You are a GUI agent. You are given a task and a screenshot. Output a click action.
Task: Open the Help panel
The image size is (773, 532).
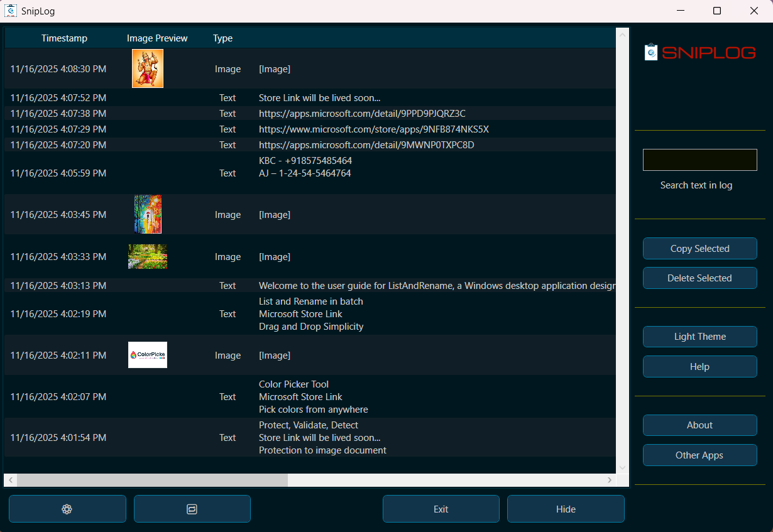[699, 366]
